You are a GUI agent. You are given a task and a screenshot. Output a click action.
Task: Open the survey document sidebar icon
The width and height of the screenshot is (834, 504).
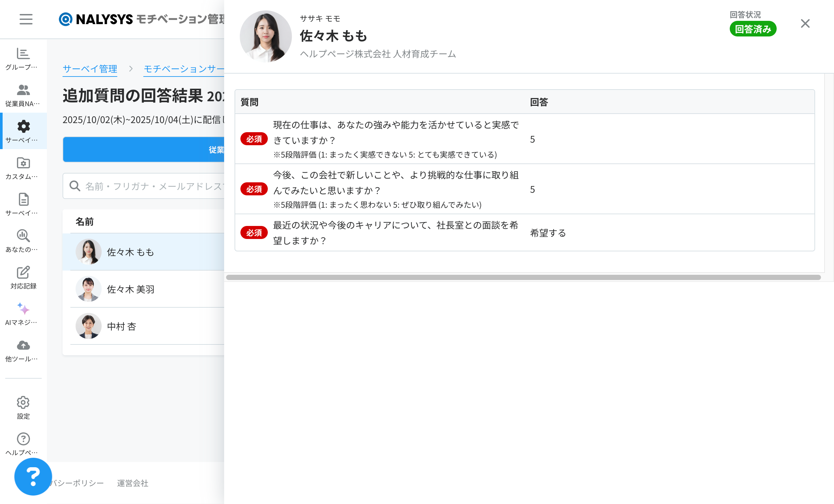23,200
